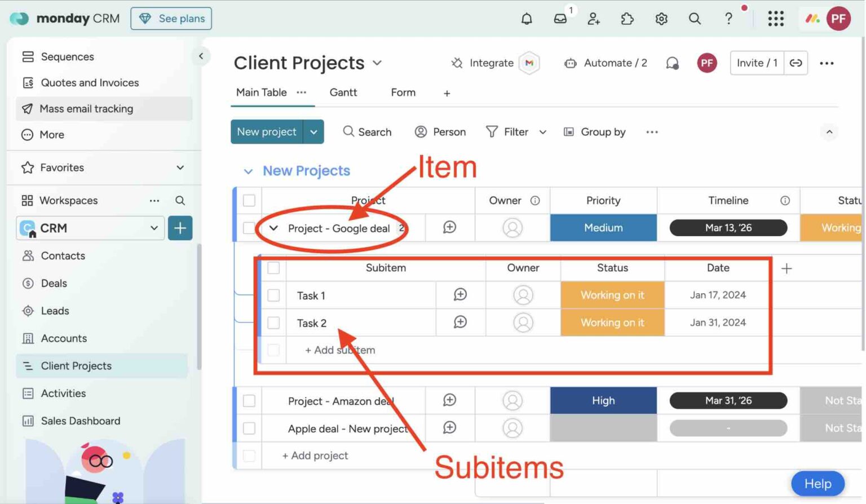Open the apps puzzle piece icon
Image resolution: width=866 pixels, height=504 pixels.
(627, 19)
